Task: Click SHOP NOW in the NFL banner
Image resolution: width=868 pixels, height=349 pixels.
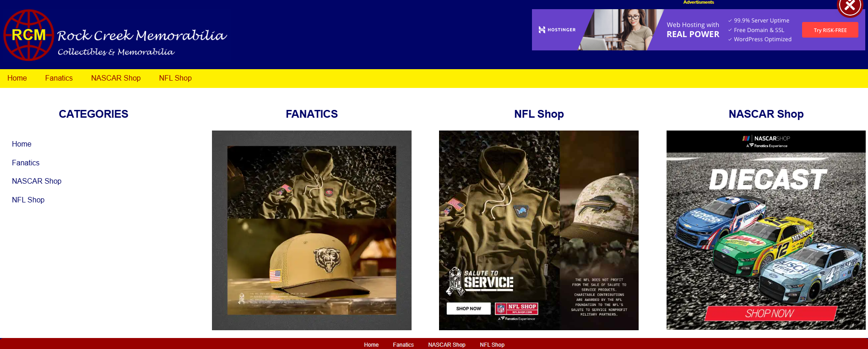Action: coord(468,309)
